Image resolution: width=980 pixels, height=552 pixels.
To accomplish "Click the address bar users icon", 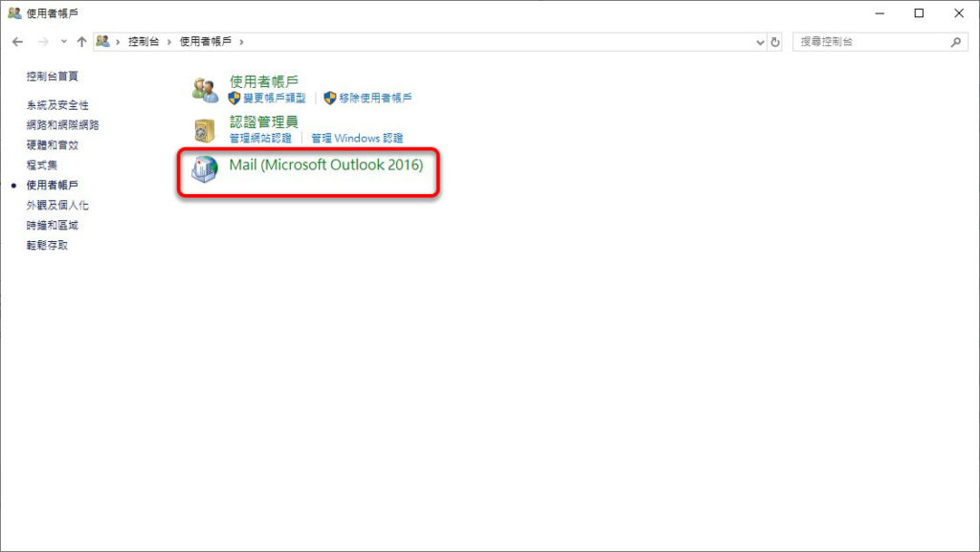I will tap(103, 41).
